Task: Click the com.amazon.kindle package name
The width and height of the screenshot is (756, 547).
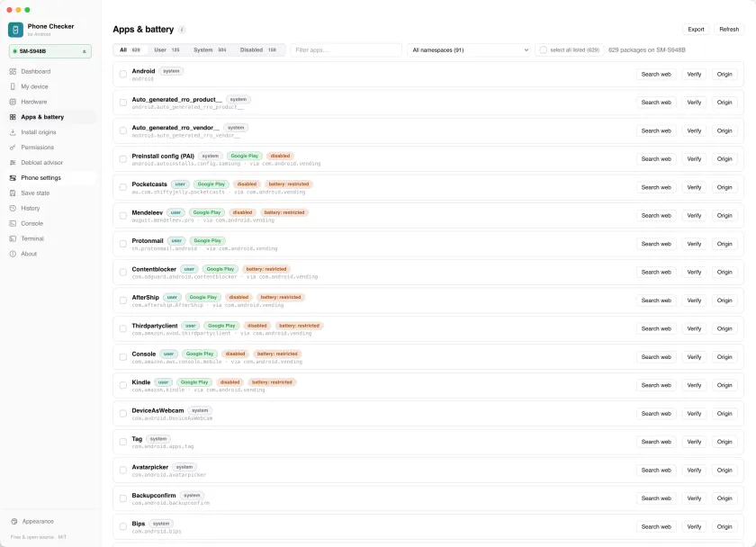Action: point(158,390)
